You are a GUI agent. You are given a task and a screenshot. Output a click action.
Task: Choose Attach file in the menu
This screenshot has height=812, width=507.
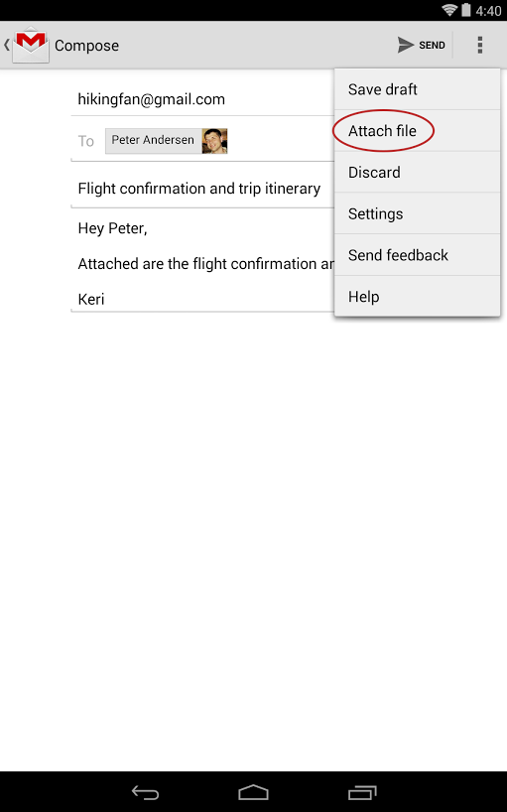tap(417, 130)
